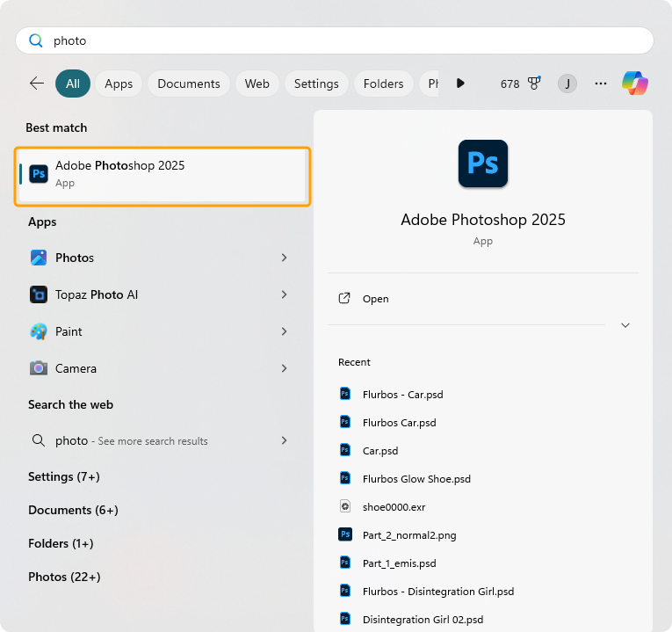The width and height of the screenshot is (672, 632).
Task: Click the large Photoshop Ps logo
Action: [483, 163]
